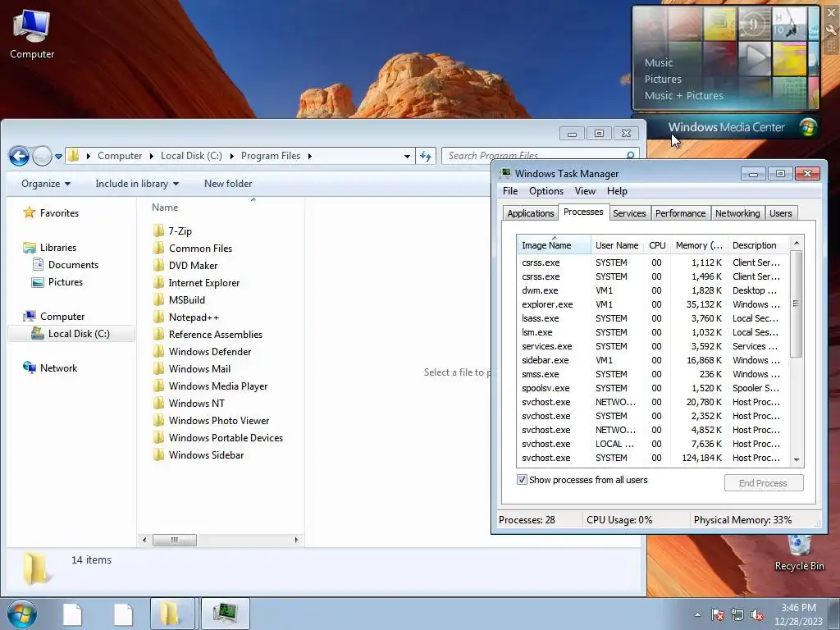Sort by Image Name column header
The width and height of the screenshot is (840, 630).
554,245
